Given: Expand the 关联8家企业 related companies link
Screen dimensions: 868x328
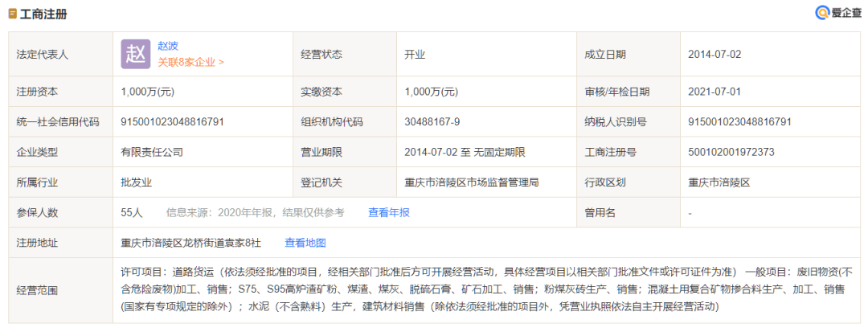Looking at the screenshot, I should (190, 61).
